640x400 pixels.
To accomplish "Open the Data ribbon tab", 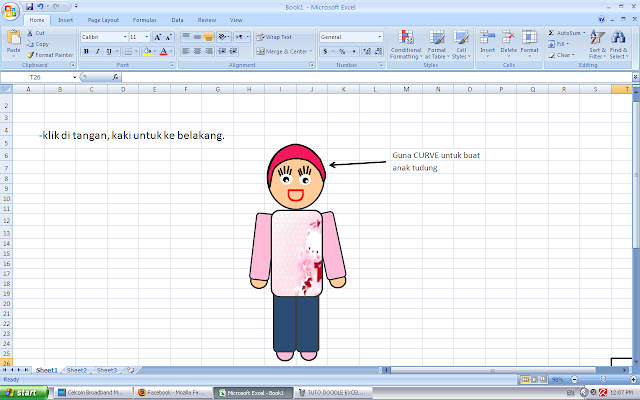I will tap(177, 20).
